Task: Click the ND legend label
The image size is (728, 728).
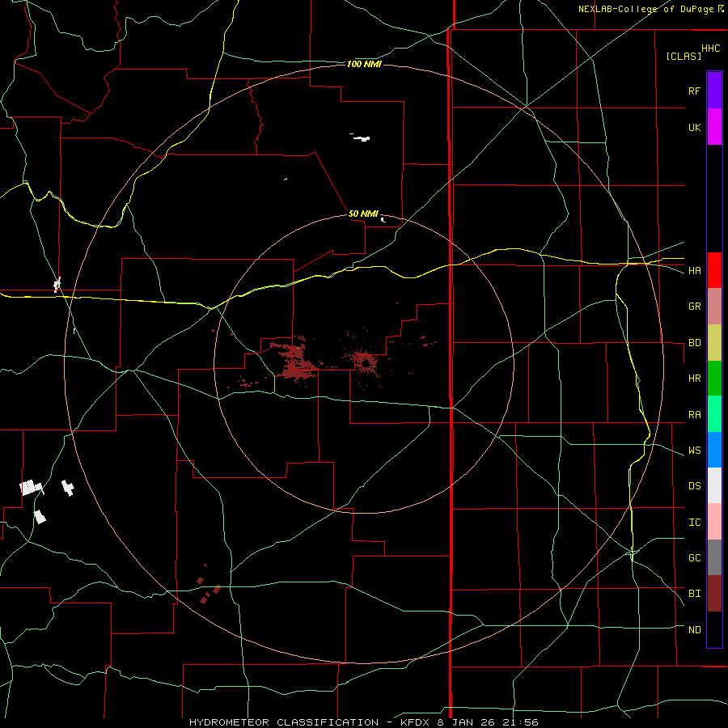Action: point(694,630)
